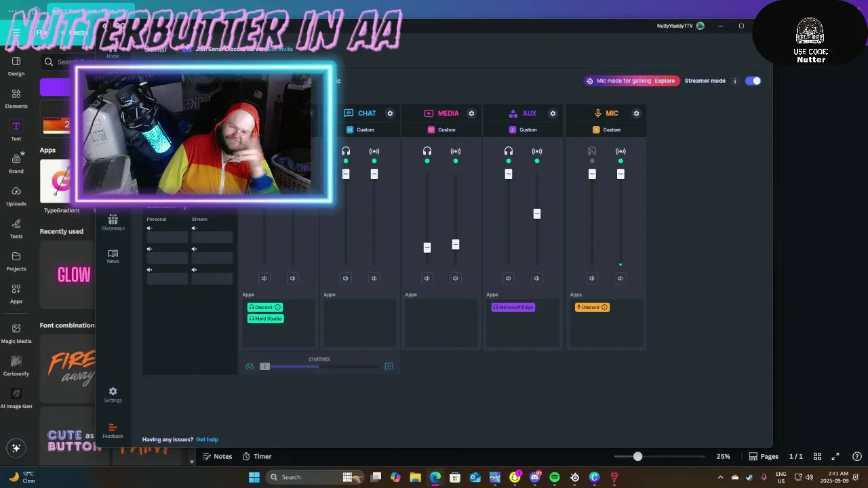Open Windows Start menu
Image resolution: width=868 pixels, height=488 pixels.
(254, 477)
